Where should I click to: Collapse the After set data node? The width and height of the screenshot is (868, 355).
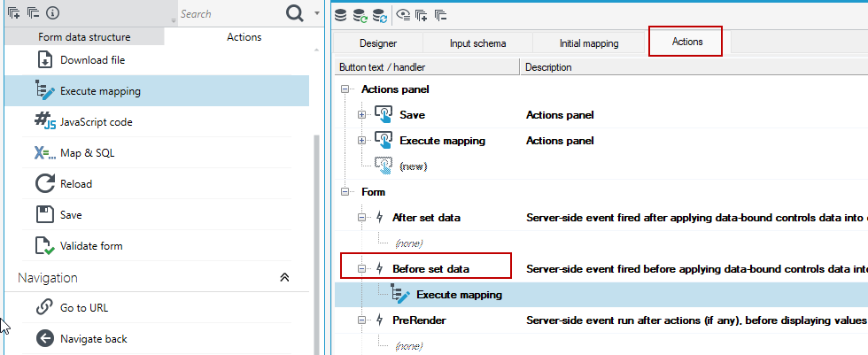[x=362, y=217]
